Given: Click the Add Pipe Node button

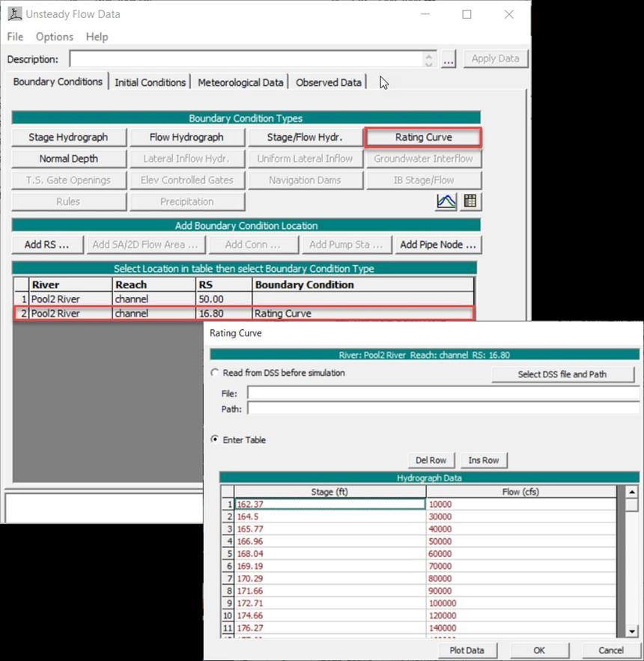Looking at the screenshot, I should pos(438,245).
